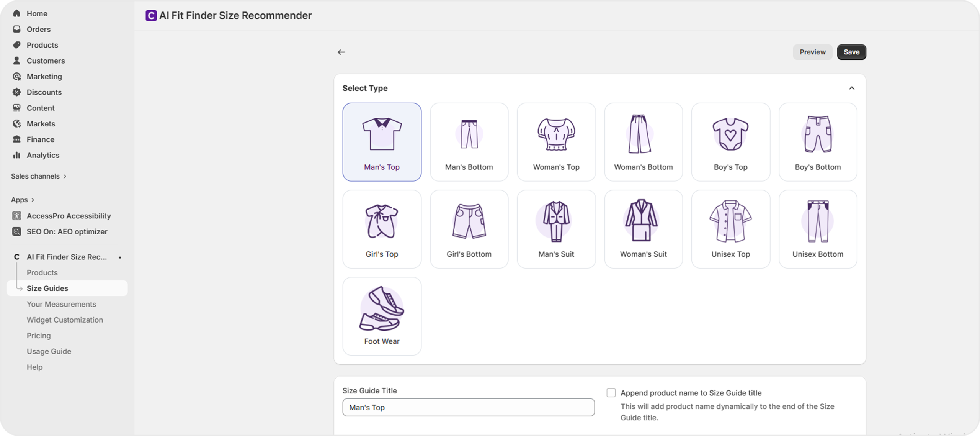
Task: Open the Analytics page in the sidebar
Action: (x=43, y=155)
